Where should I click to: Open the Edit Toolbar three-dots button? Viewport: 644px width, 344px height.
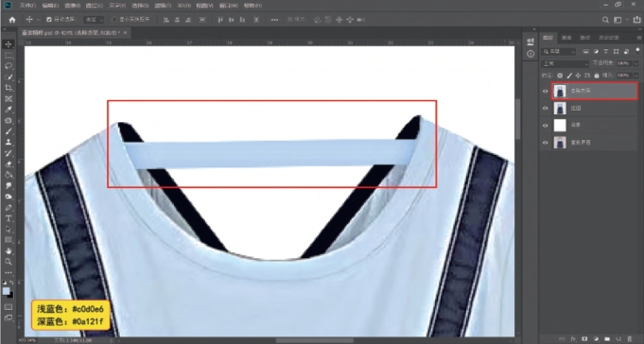coord(9,272)
